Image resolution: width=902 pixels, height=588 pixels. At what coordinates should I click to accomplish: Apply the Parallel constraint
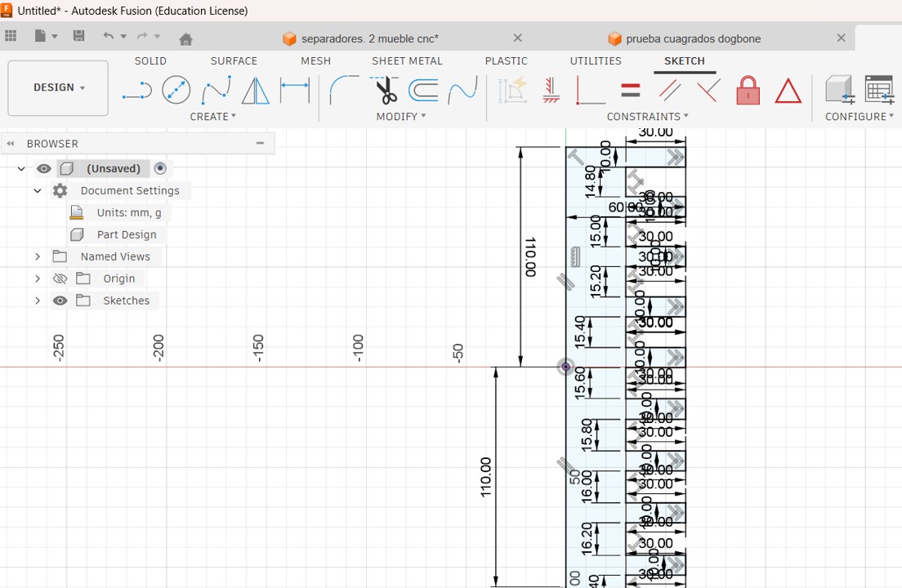[x=670, y=90]
